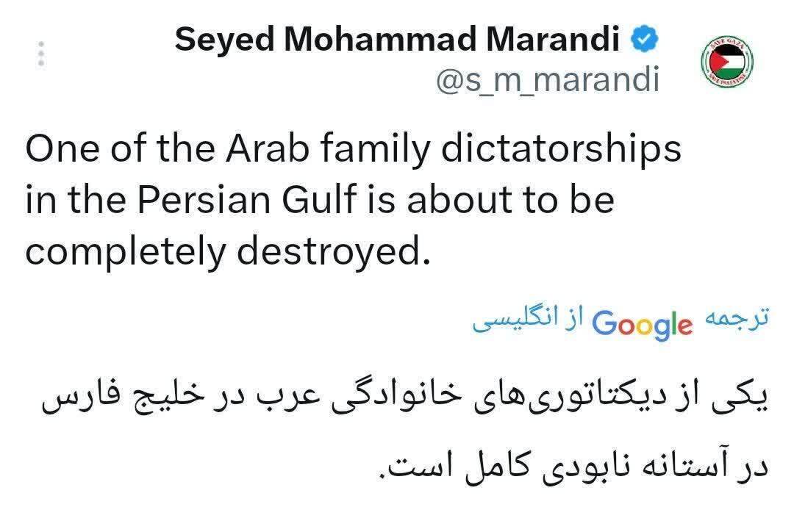
Task: Click the Google logo in the translation line
Action: pos(642,321)
